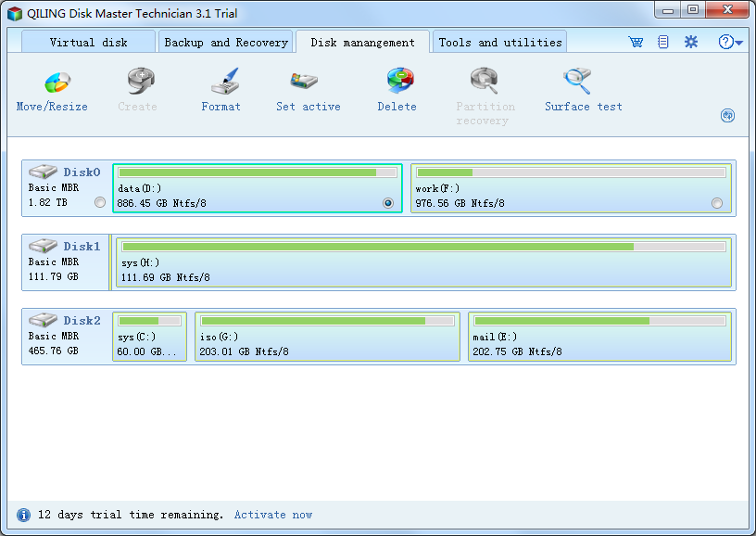Click the 111.79 GB disk size text
Screen dimensions: 756x536
tap(53, 277)
